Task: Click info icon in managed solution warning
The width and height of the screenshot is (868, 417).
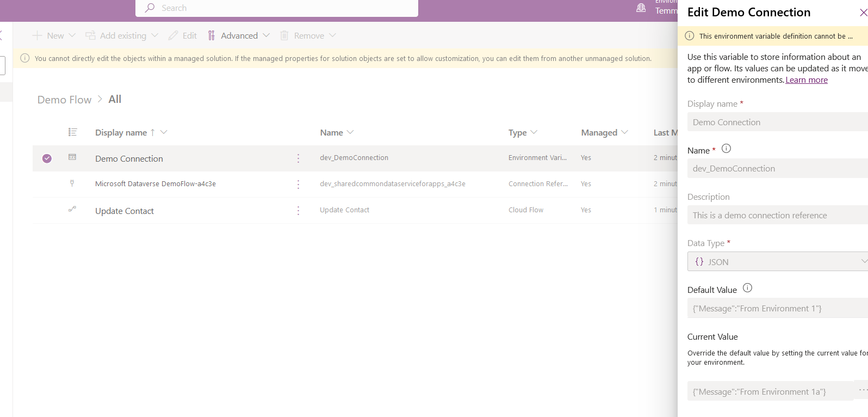Action: (x=24, y=58)
